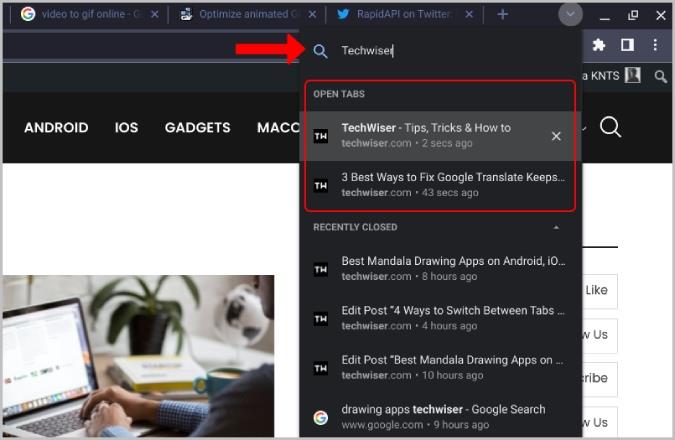
Task: Open the IOS site menu
Action: point(127,127)
